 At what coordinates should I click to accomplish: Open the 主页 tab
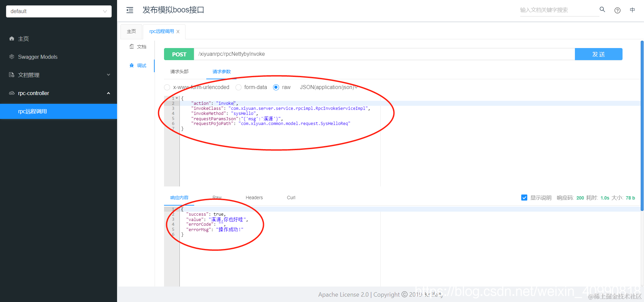[131, 32]
